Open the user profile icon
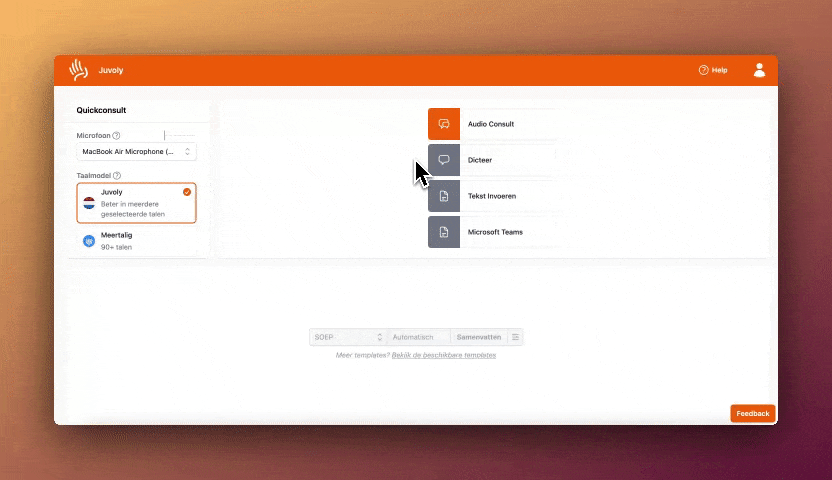This screenshot has height=480, width=832. (759, 70)
